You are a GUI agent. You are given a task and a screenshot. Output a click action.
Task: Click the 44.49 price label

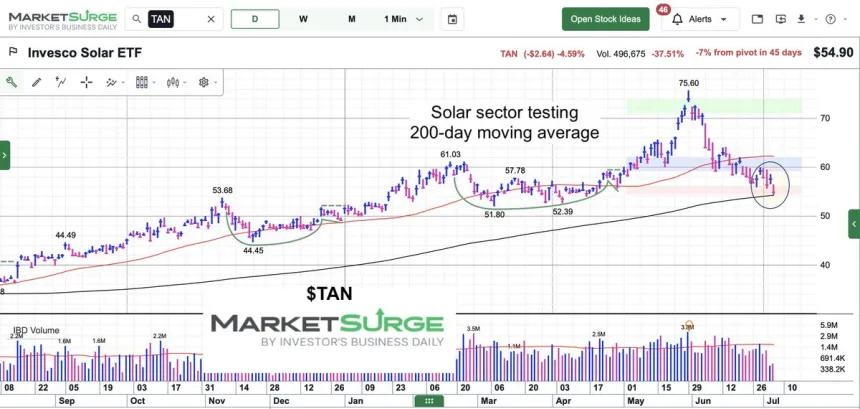coord(66,235)
